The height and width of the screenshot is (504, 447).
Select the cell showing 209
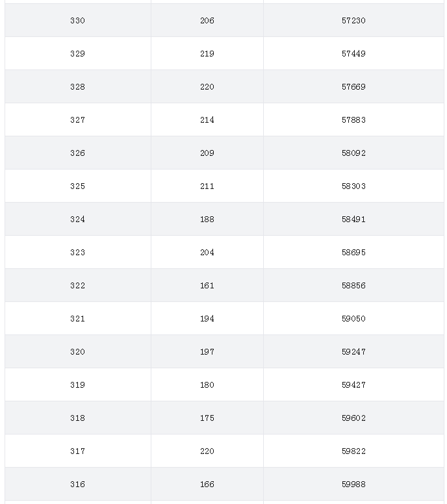pos(207,153)
